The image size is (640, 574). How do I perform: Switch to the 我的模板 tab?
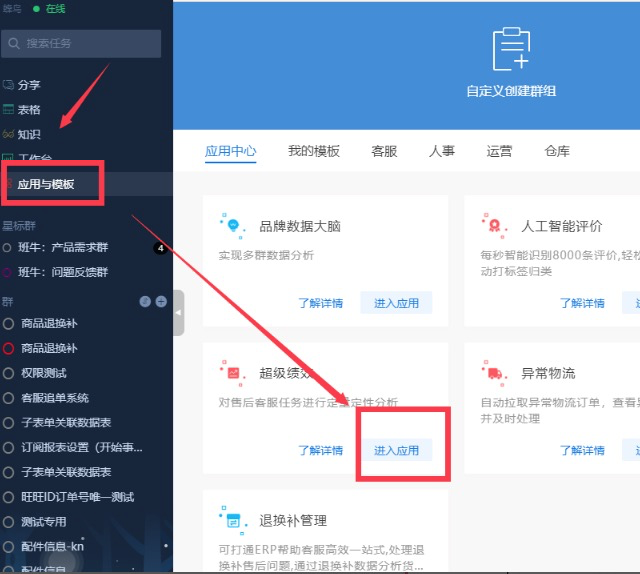click(x=314, y=151)
